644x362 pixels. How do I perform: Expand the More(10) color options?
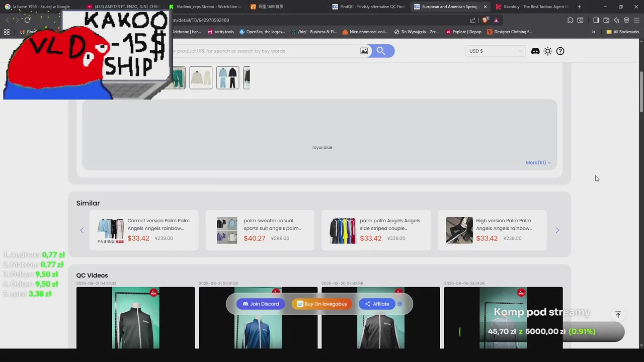click(538, 162)
